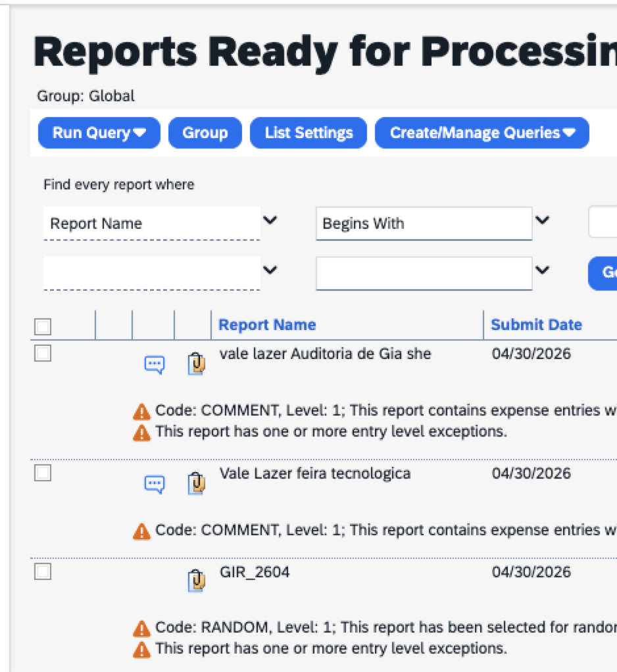617x672 pixels.
Task: Click submit date of vale lazer Auditoria row
Action: click(x=531, y=354)
